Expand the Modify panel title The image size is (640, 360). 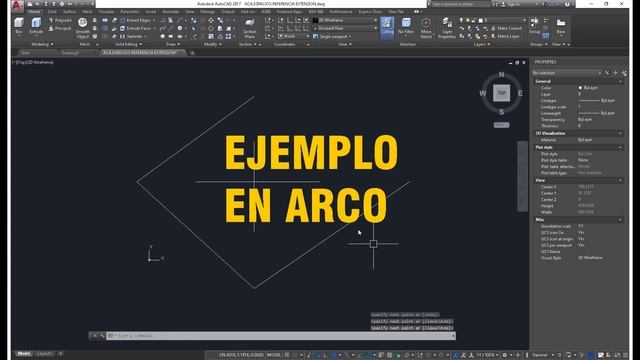coord(213,44)
